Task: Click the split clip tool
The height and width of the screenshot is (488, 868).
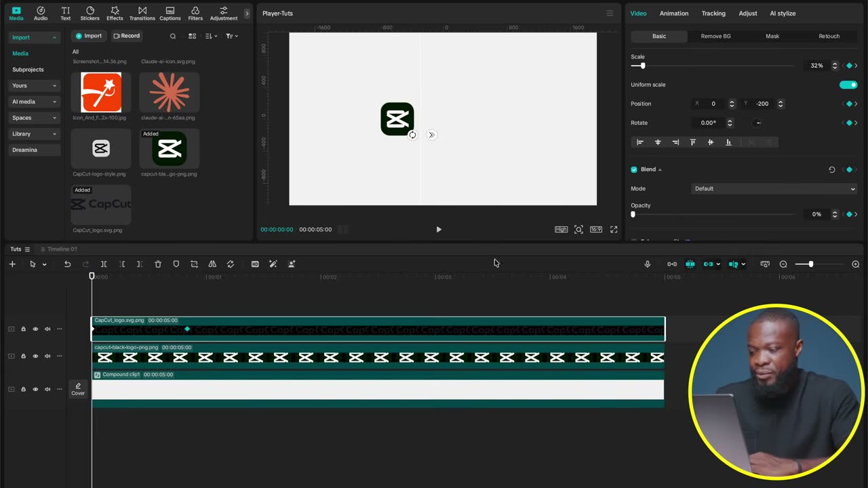Action: [x=104, y=264]
